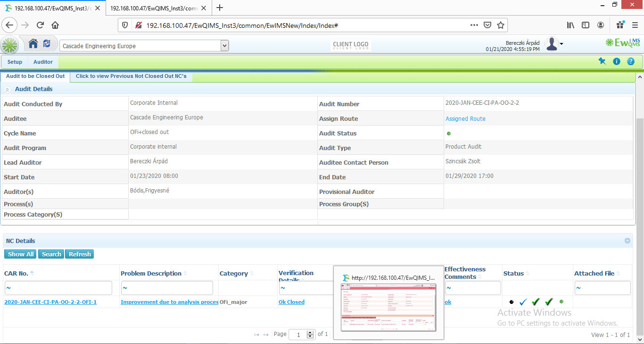Click the EwQIMS IMS logo
This screenshot has width=644, height=344.
(x=623, y=43)
